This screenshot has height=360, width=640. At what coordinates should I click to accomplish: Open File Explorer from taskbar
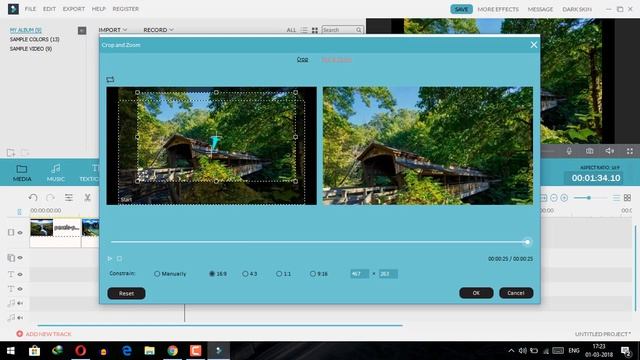[149, 351]
